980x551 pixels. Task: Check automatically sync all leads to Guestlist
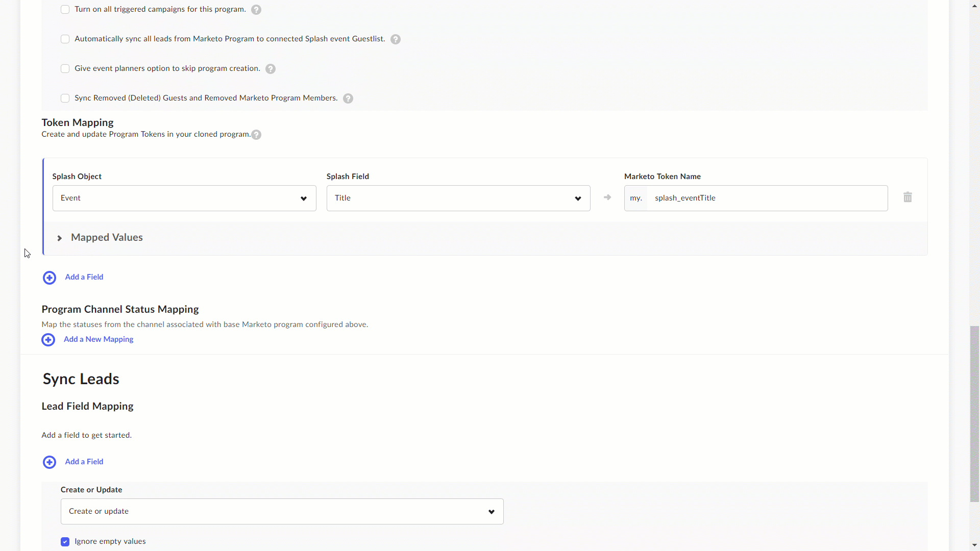[65, 39]
